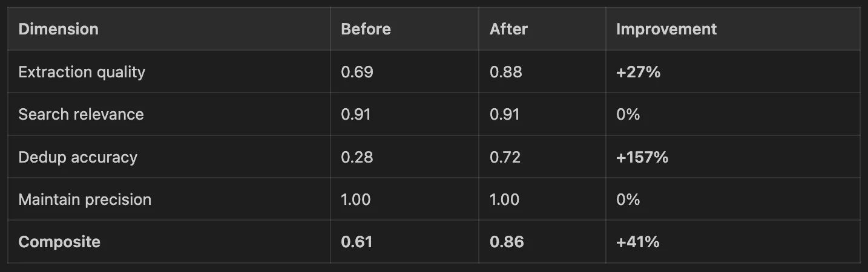Click the +41% Composite improvement cell
Viewport: 868px width, 272px height.
[x=638, y=242]
